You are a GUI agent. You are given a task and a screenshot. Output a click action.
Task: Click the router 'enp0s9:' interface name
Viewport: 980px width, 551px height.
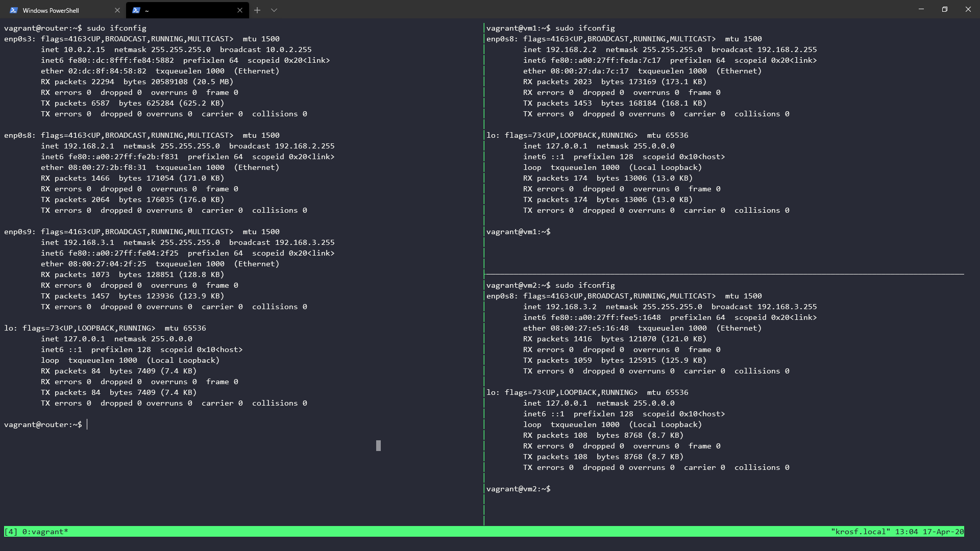click(20, 232)
